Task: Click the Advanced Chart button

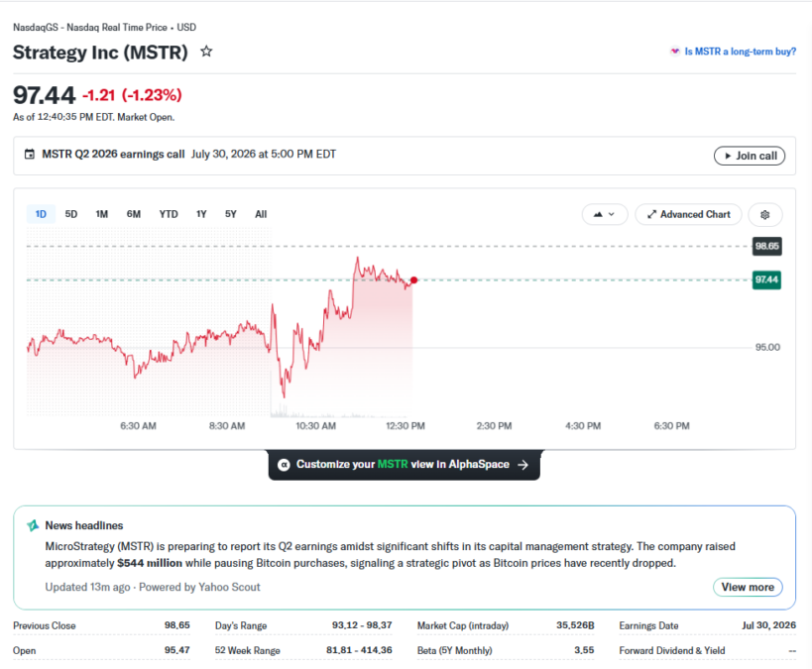Action: [x=688, y=214]
